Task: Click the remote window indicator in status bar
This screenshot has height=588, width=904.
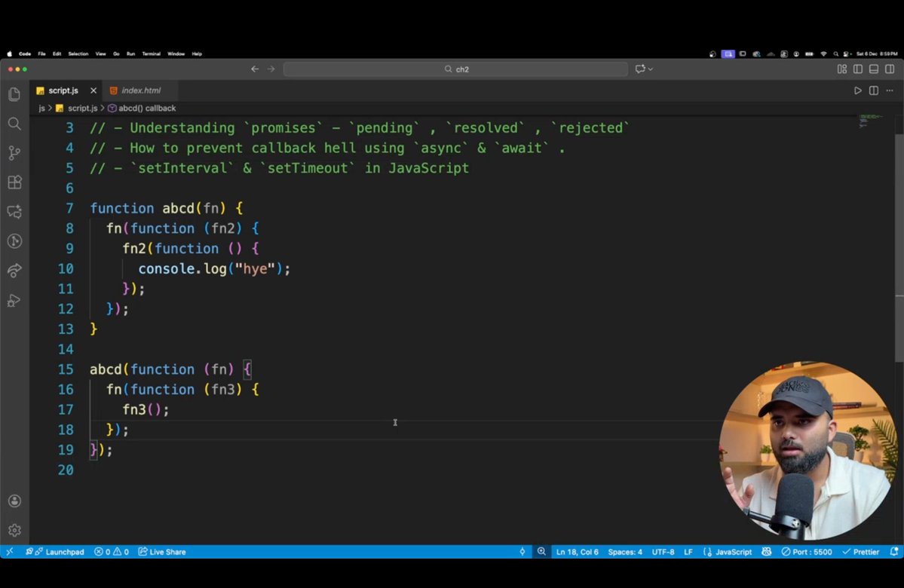Action: pyautogui.click(x=10, y=552)
